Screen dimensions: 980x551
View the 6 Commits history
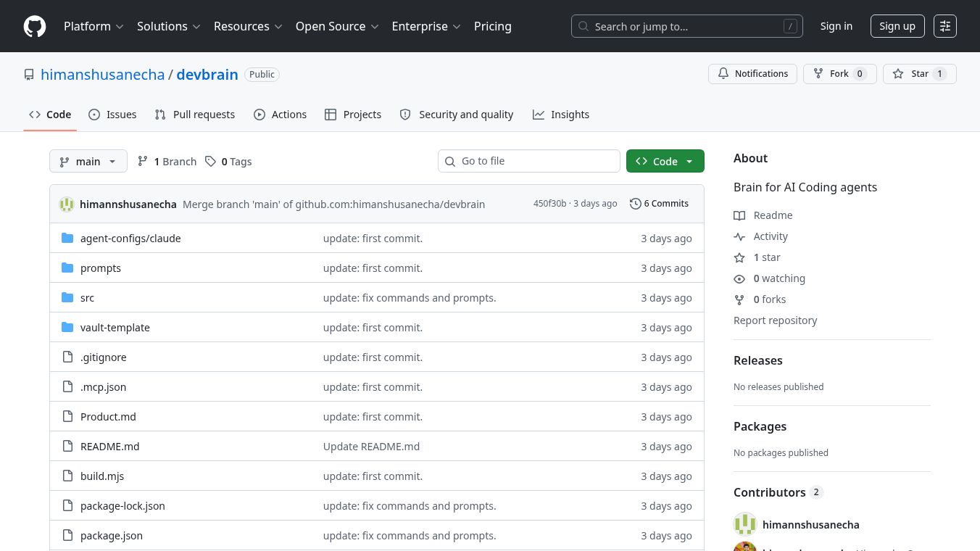click(659, 204)
